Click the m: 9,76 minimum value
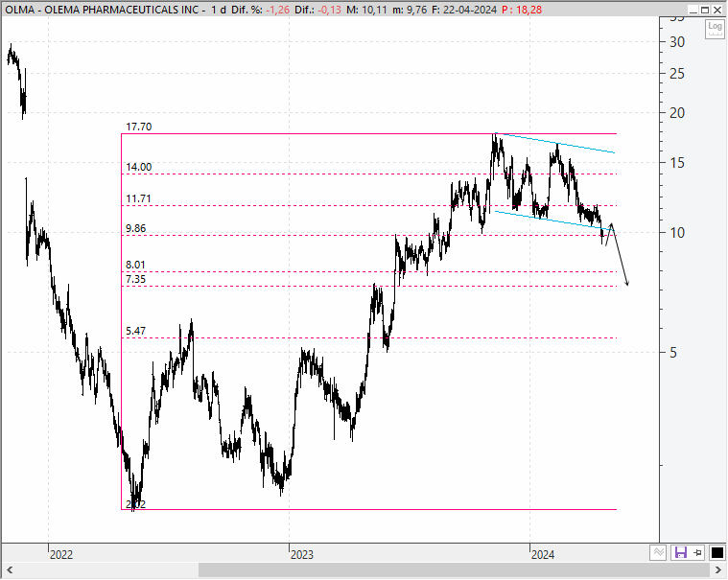Screen dimensions: 728x580 tap(409, 10)
